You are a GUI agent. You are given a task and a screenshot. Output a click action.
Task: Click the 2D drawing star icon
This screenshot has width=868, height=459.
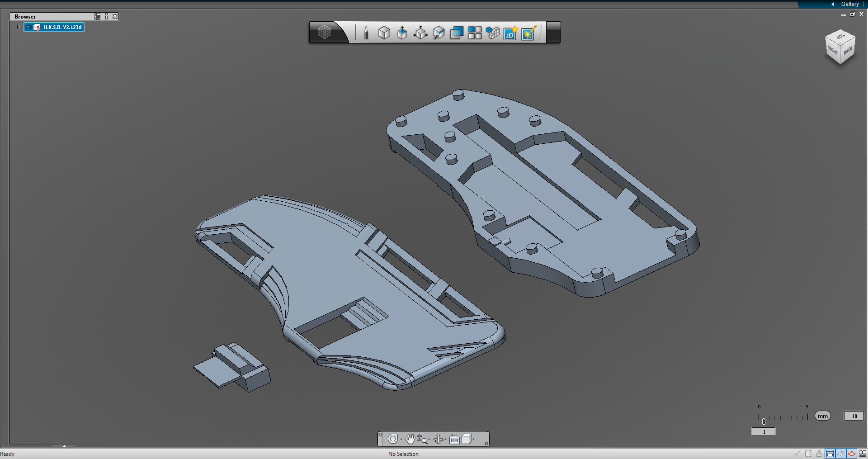[x=511, y=33]
